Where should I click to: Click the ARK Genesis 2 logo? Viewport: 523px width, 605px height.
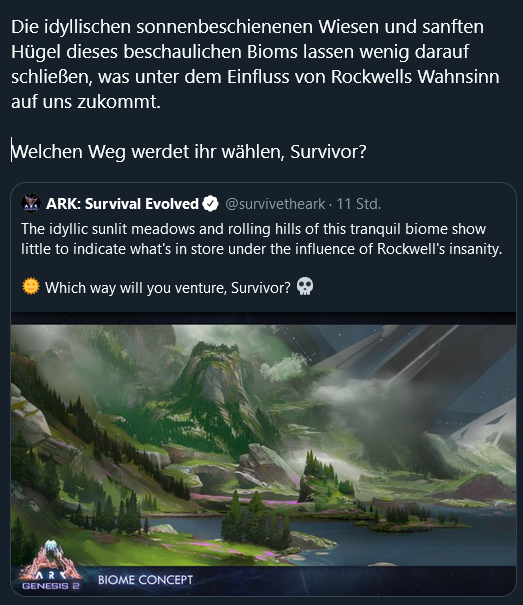coord(50,566)
